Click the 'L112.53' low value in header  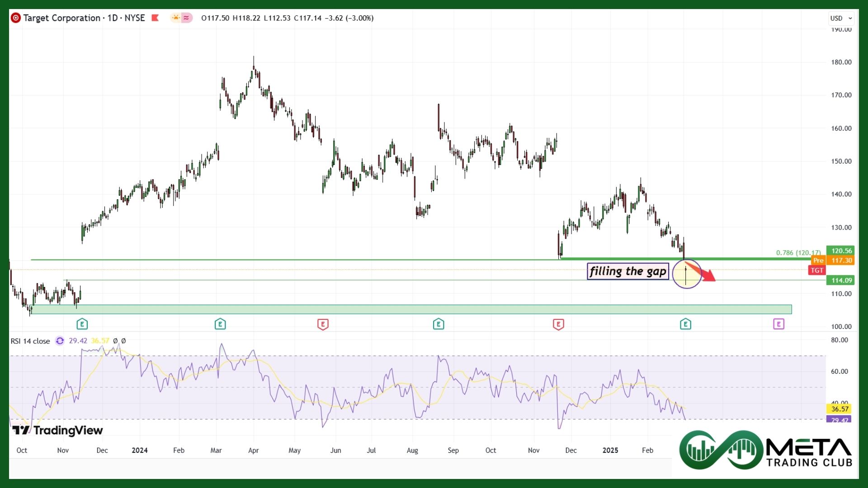click(277, 18)
